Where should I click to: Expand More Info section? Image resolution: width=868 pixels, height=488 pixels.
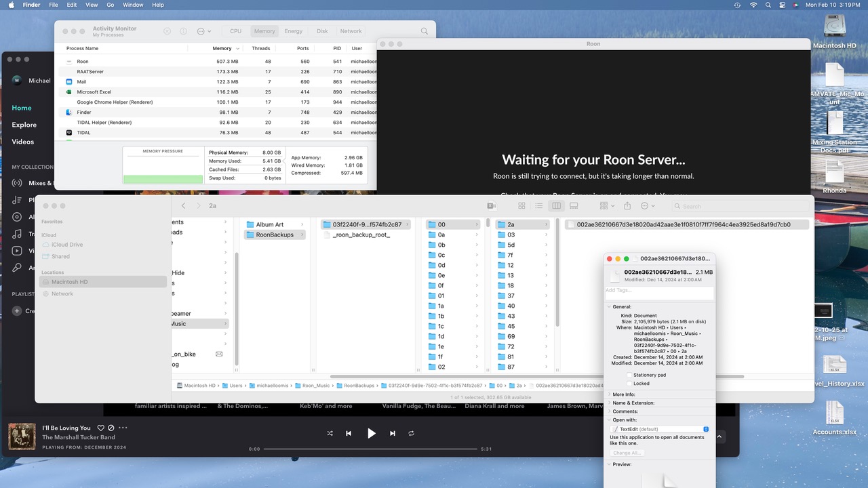click(x=609, y=394)
